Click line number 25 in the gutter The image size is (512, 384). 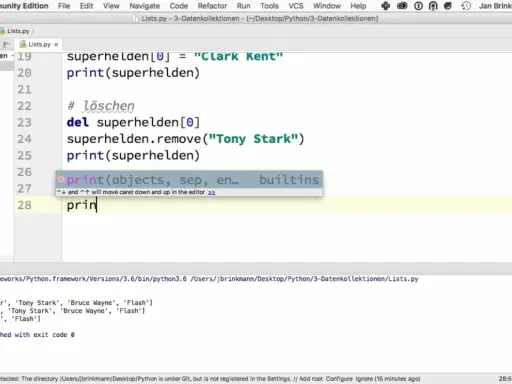[24, 155]
